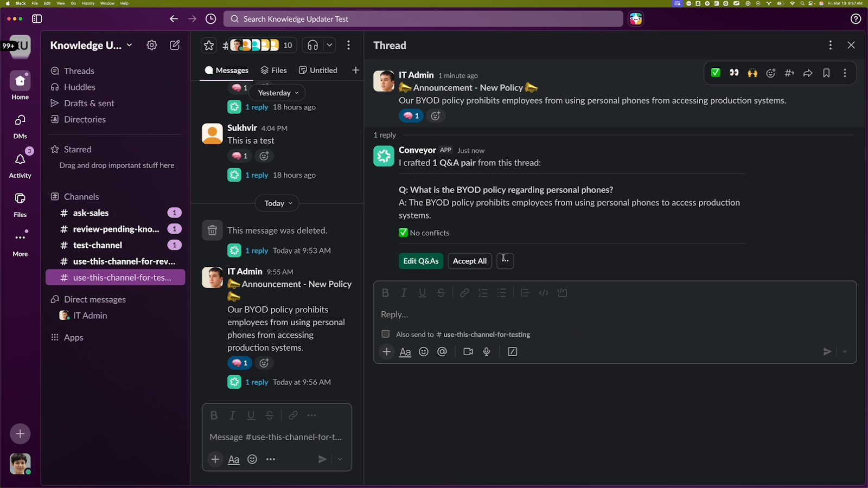Image resolution: width=868 pixels, height=488 pixels.
Task: React with raised hands emoji
Action: 752,73
